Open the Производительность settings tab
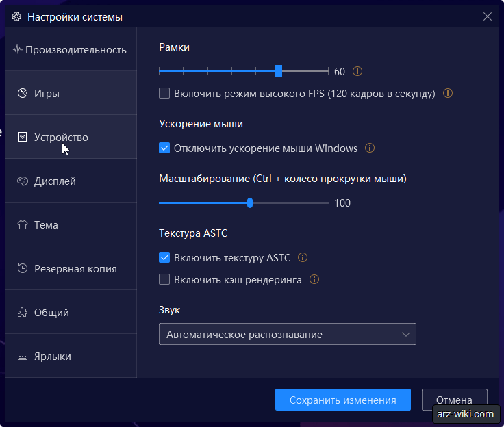Image resolution: width=504 pixels, height=427 pixels. click(x=71, y=49)
